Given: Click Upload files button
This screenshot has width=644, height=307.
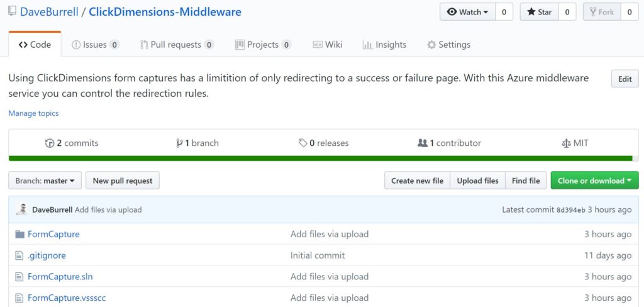Looking at the screenshot, I should 478,181.
